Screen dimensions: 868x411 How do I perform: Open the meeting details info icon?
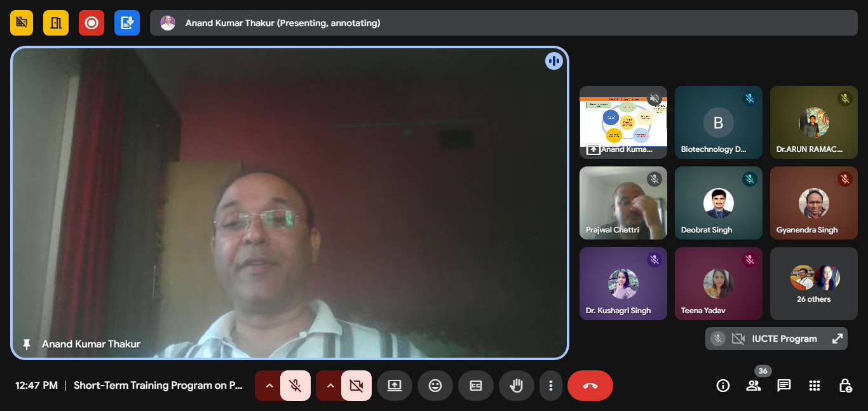722,386
